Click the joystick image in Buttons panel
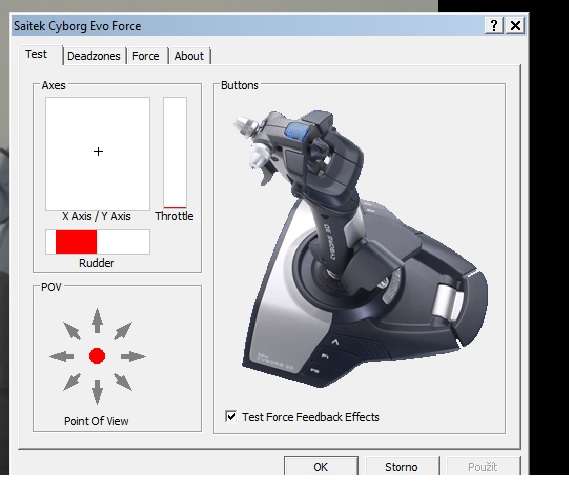This screenshot has width=569, height=486. pos(361,249)
